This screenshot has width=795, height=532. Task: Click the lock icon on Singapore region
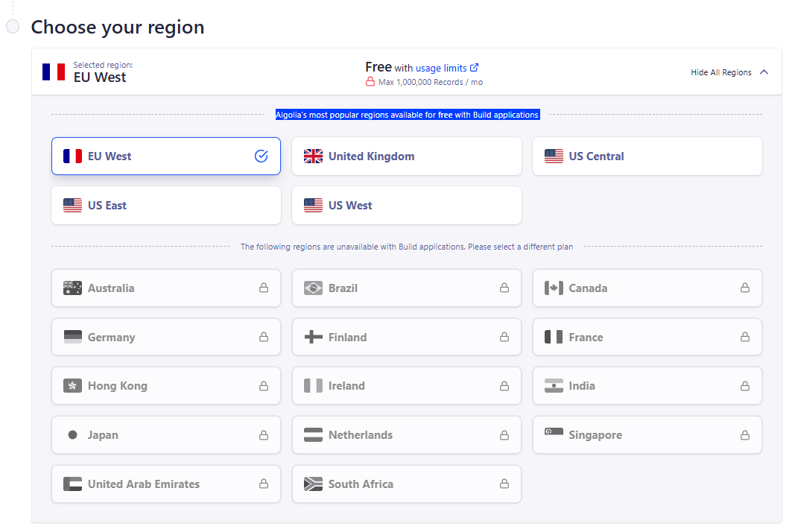pyautogui.click(x=745, y=435)
